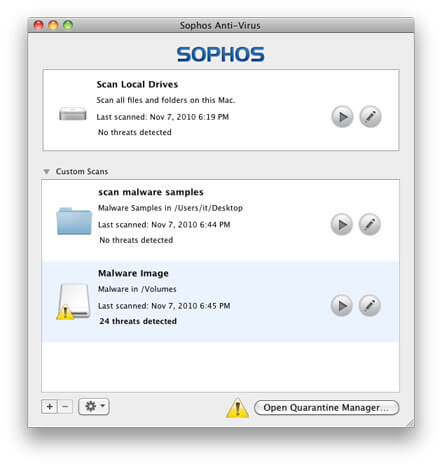Select the blue folder icon of malware samples

tap(74, 221)
